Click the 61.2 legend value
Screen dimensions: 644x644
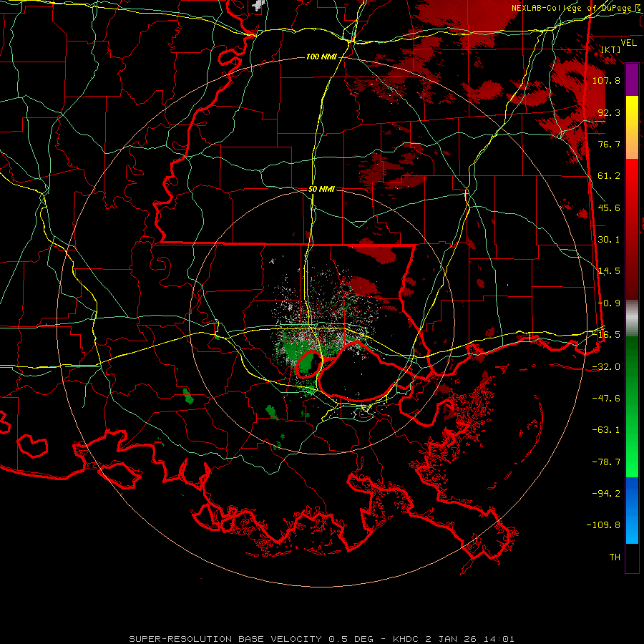tap(609, 176)
